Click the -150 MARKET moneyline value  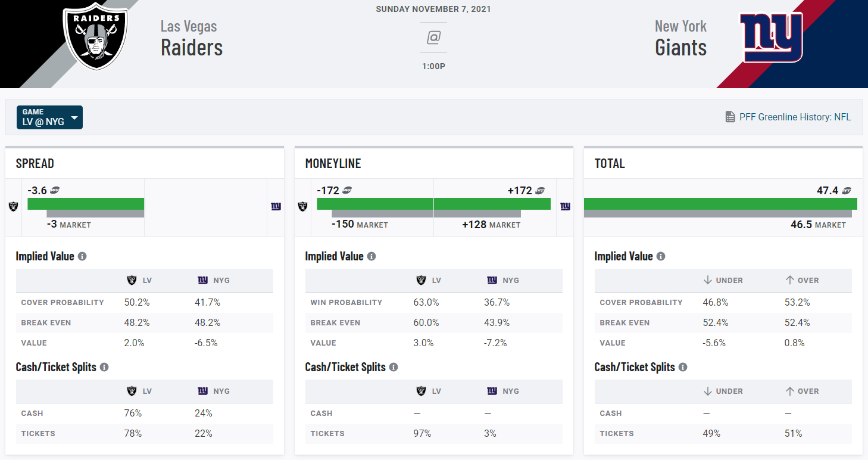(360, 225)
